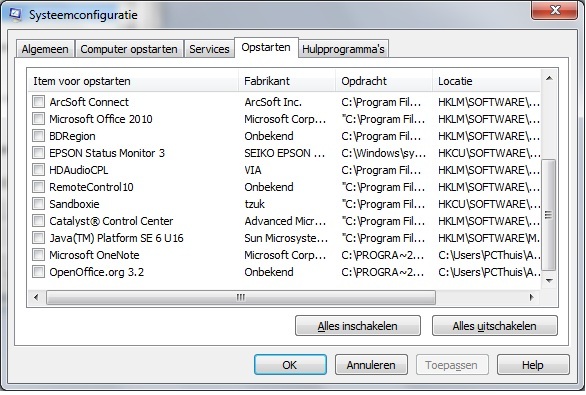Sort by the Opdracht column header
Image resolution: width=586 pixels, height=395 pixels.
tap(384, 81)
